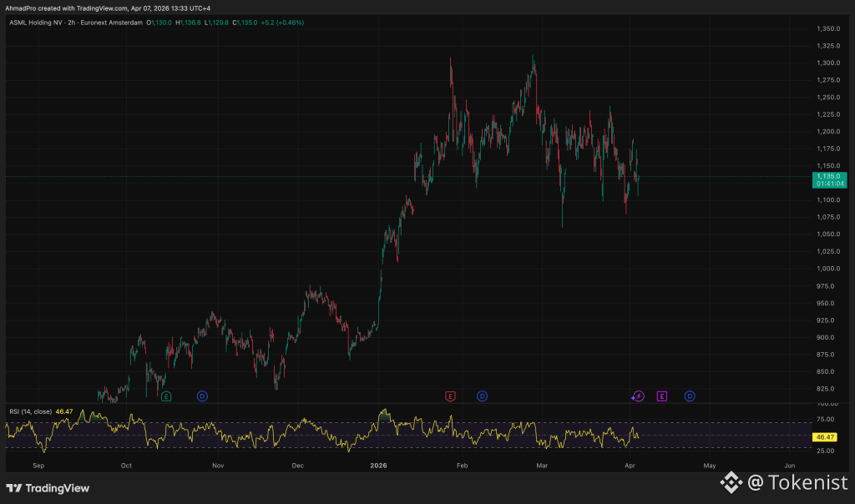Click the purple upcoming earnings marker

pos(662,396)
